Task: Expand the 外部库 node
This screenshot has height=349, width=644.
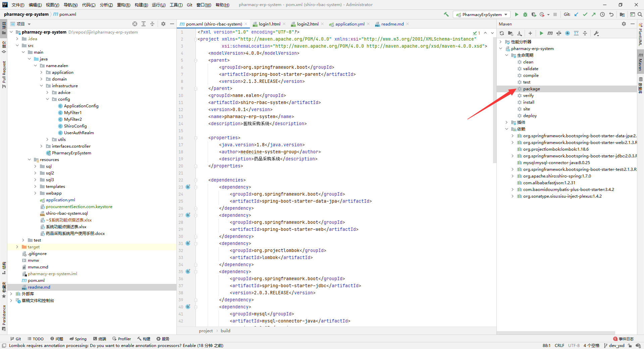Action: coord(11,294)
